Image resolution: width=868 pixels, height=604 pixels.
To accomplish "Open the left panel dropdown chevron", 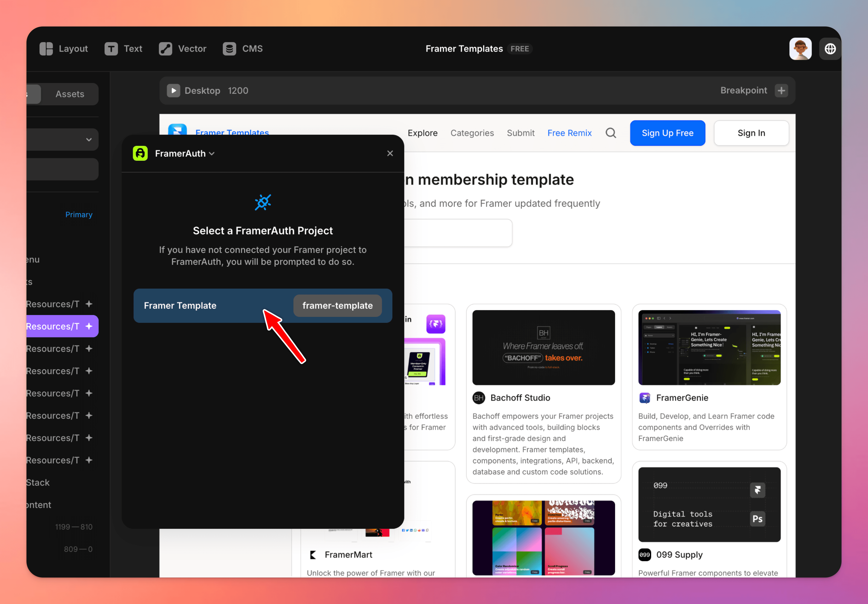I will coord(89,140).
